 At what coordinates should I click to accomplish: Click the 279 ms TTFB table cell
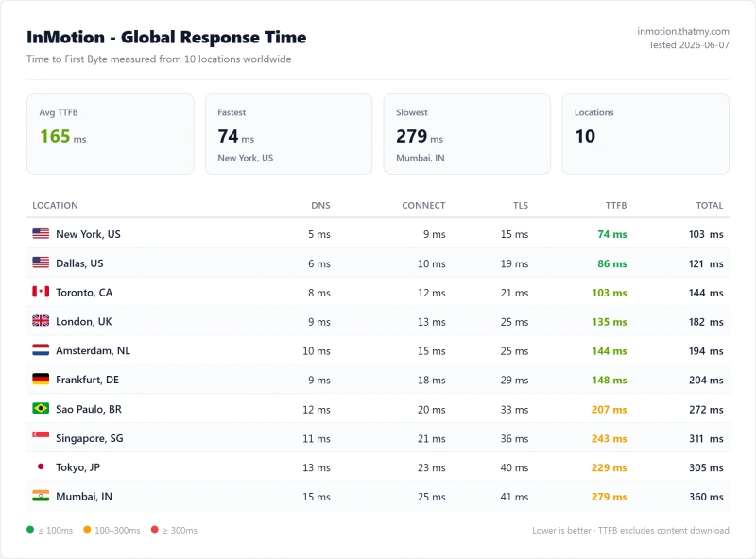click(x=610, y=497)
